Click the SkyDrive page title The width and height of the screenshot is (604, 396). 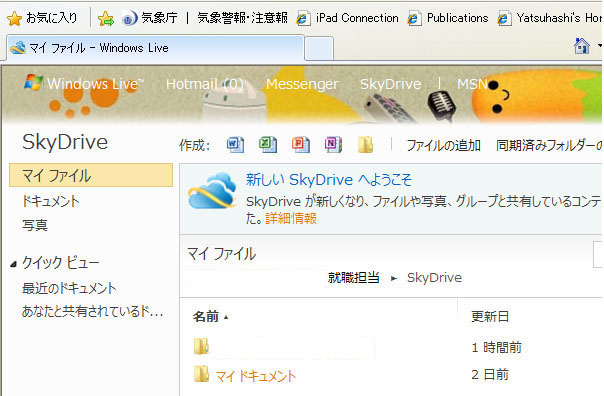click(x=65, y=142)
